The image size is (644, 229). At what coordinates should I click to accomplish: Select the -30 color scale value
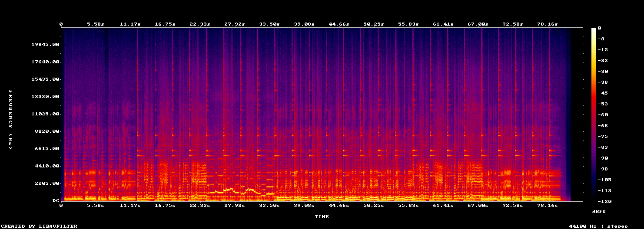point(603,72)
